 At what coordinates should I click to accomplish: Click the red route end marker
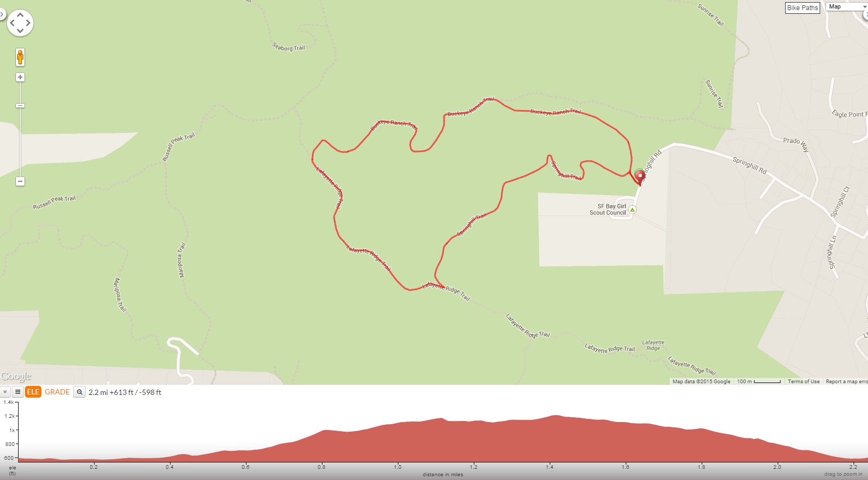coord(641,177)
